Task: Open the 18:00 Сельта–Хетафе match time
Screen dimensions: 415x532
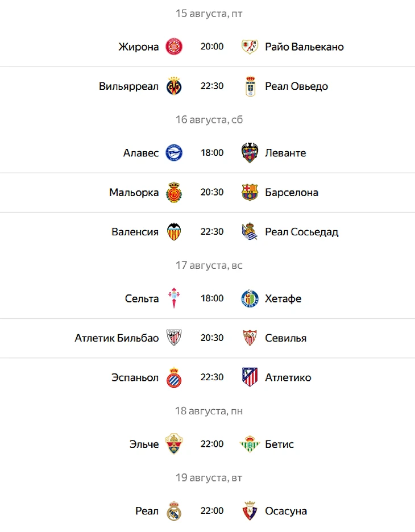Action: pyautogui.click(x=212, y=298)
